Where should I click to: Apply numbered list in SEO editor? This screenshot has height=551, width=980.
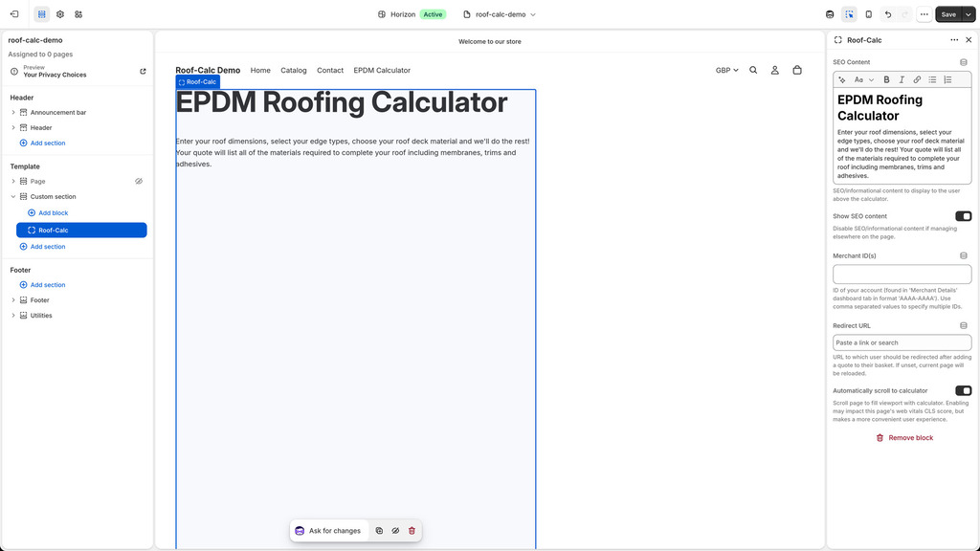[x=947, y=80]
